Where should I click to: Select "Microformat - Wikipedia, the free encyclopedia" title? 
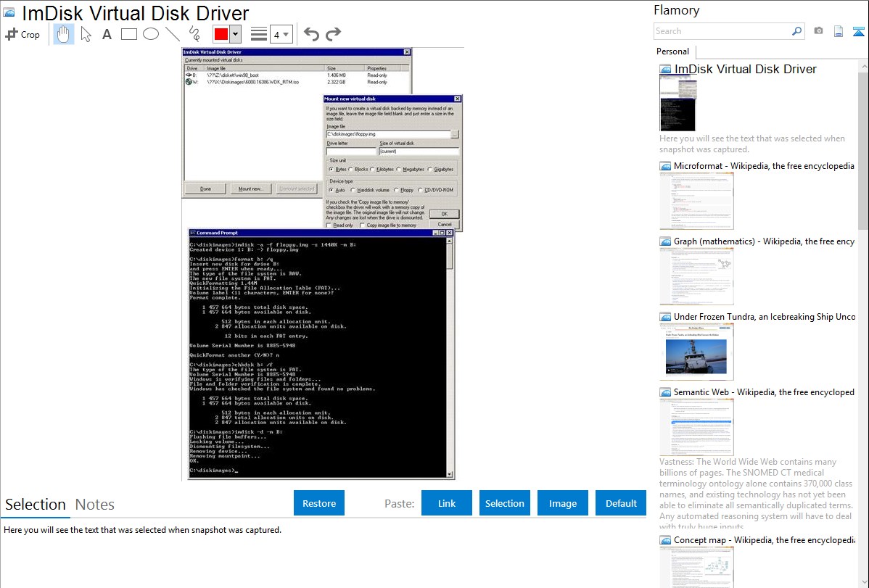coord(765,166)
